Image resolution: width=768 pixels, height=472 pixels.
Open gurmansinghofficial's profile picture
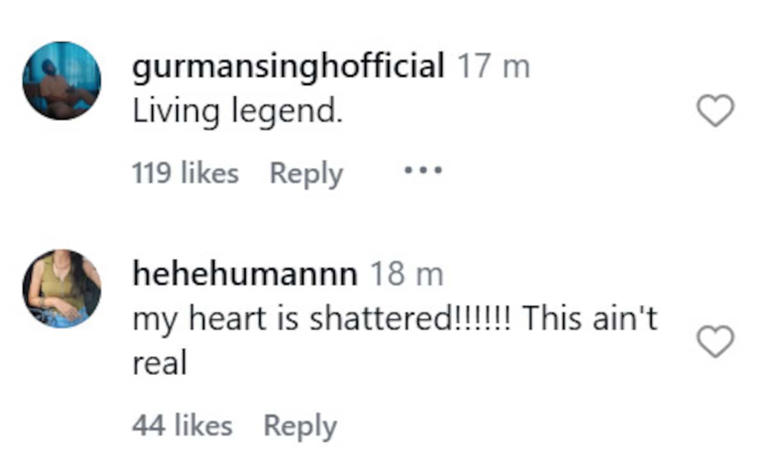pyautogui.click(x=62, y=81)
